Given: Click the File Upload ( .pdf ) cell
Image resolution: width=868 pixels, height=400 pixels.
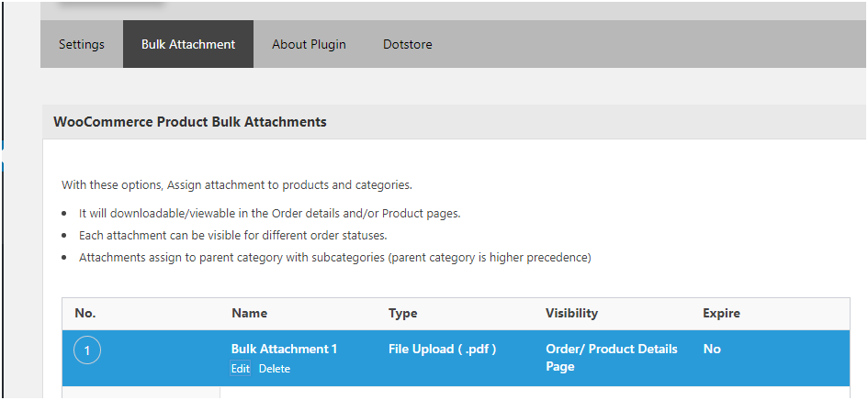Looking at the screenshot, I should [x=443, y=350].
